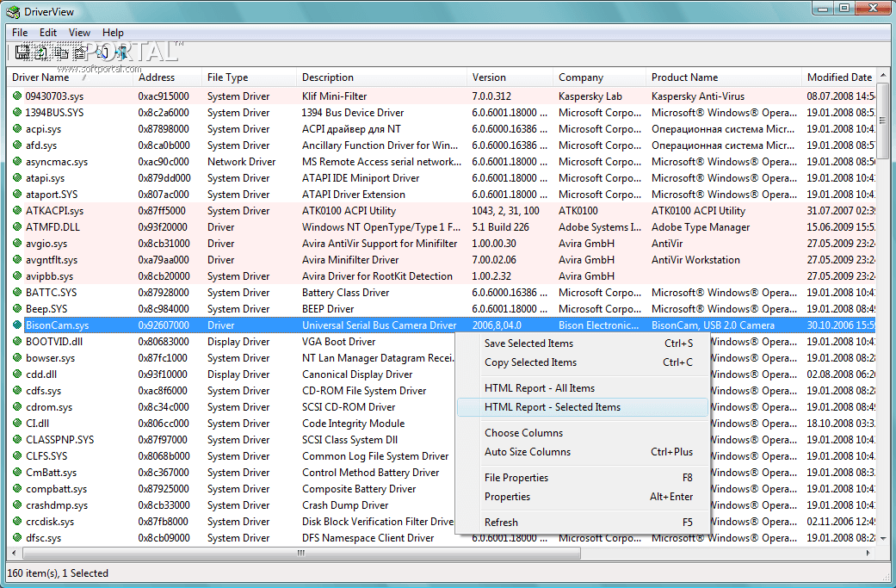Click 'Network Driver' file type cell
This screenshot has width=896, height=588.
[x=241, y=162]
